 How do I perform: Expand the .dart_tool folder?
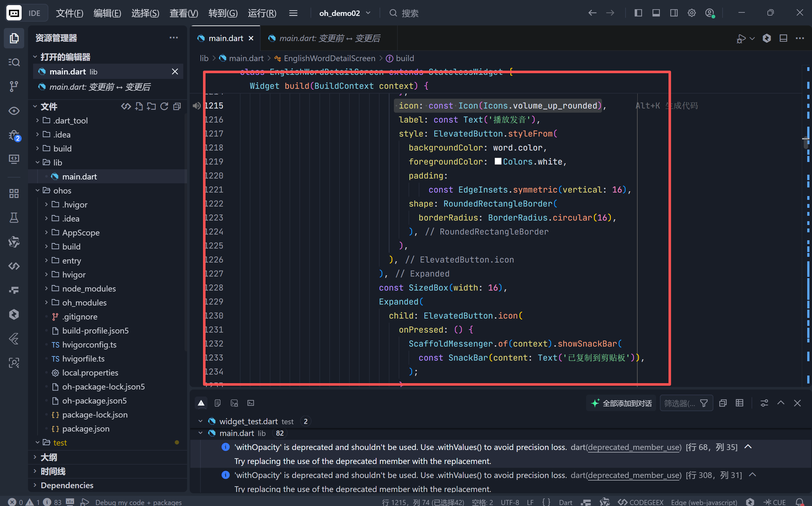pyautogui.click(x=70, y=121)
